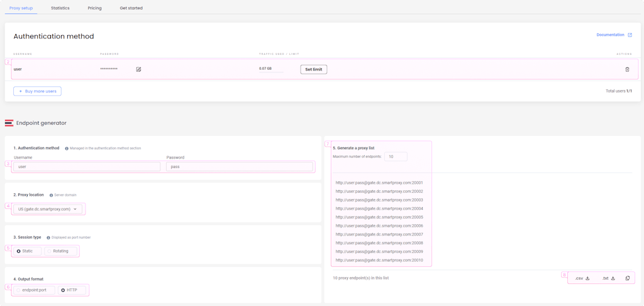Image resolution: width=644 pixels, height=306 pixels.
Task: Select the Rotating session type
Action: [x=60, y=251]
